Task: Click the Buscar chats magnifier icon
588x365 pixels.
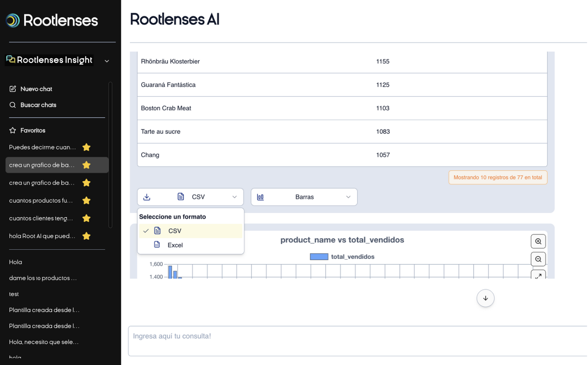Action: coord(13,105)
